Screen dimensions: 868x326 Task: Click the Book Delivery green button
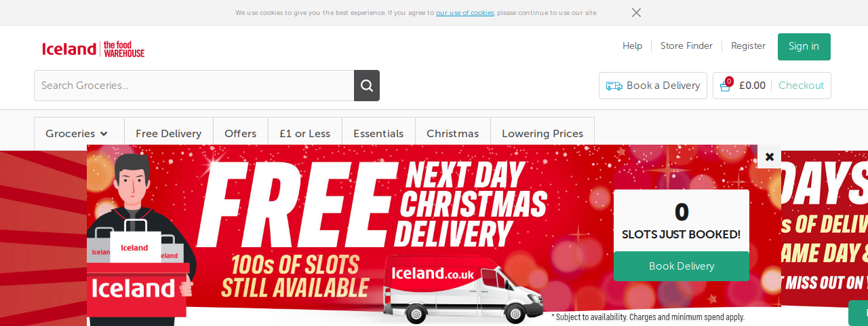click(682, 266)
